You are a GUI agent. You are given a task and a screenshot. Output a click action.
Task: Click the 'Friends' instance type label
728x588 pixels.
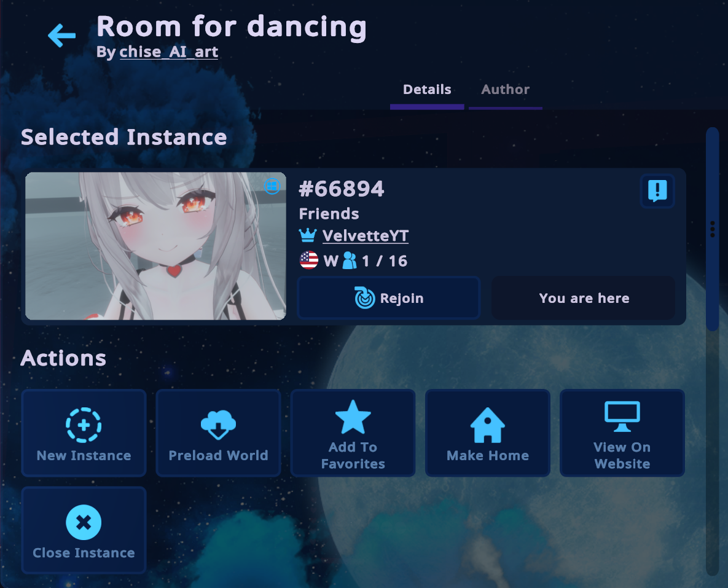[329, 214]
